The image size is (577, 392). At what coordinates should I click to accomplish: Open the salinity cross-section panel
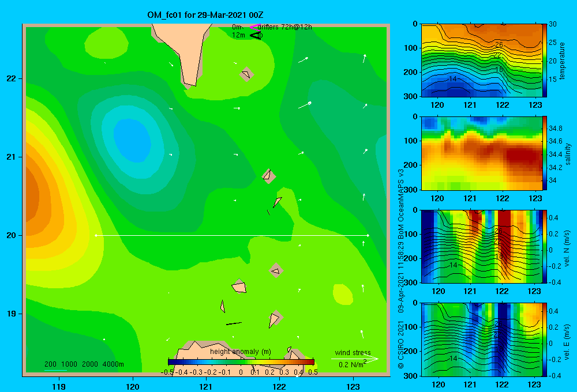[x=482, y=153]
